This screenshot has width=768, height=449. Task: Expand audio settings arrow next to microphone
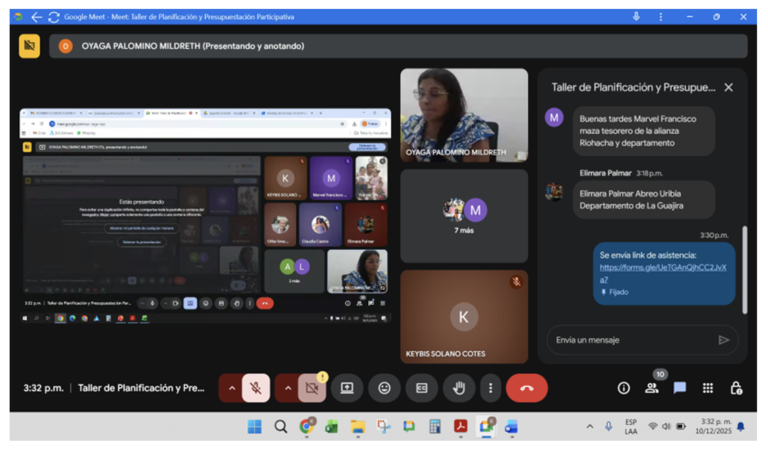coord(231,388)
